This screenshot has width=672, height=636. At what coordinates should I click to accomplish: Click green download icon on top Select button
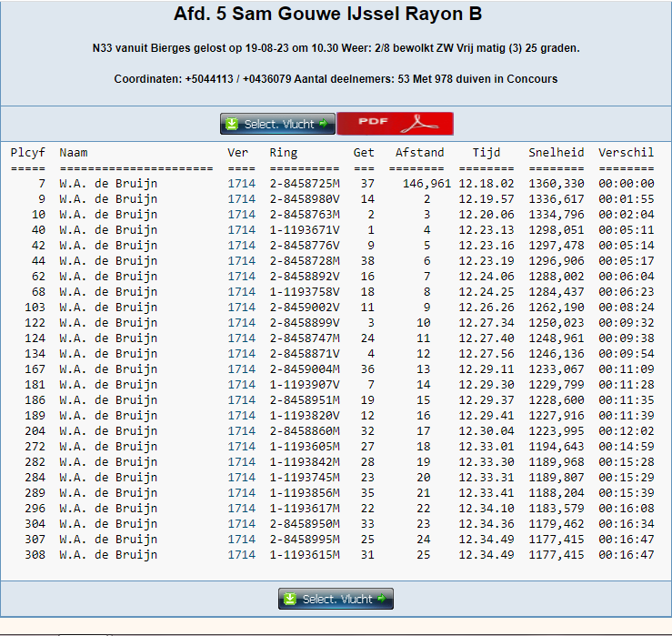[232, 124]
